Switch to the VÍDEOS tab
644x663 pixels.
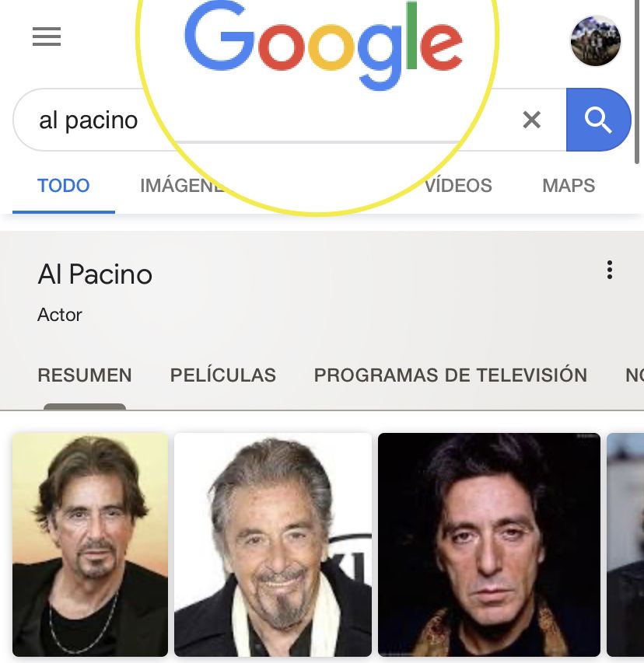coord(458,186)
